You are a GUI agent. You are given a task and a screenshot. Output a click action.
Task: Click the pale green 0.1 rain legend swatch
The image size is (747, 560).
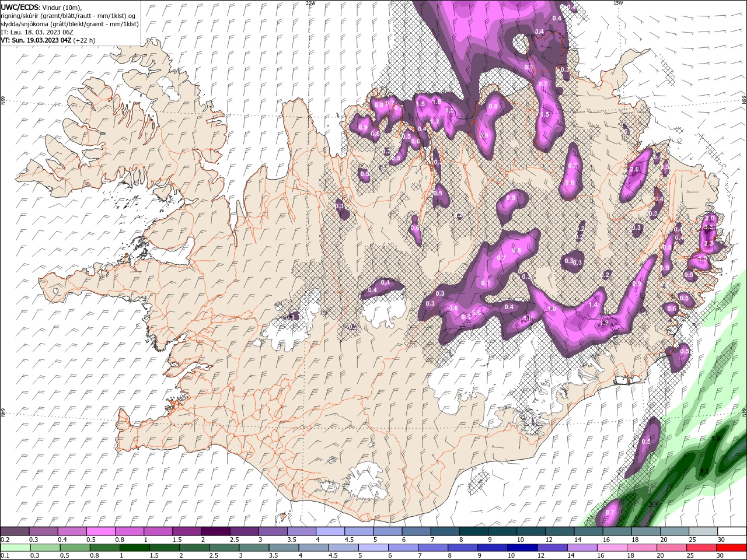[15, 548]
